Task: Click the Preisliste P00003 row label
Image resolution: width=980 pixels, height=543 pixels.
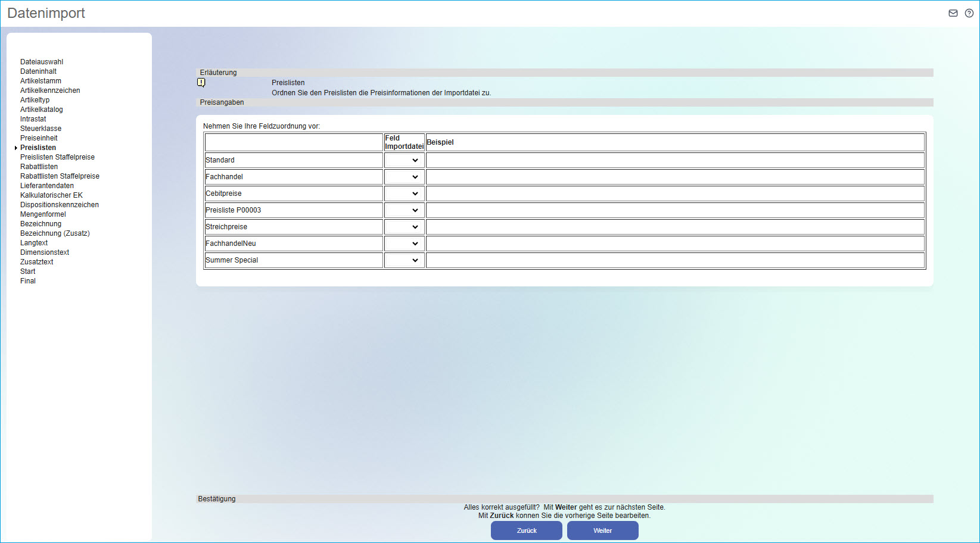Action: pyautogui.click(x=233, y=210)
